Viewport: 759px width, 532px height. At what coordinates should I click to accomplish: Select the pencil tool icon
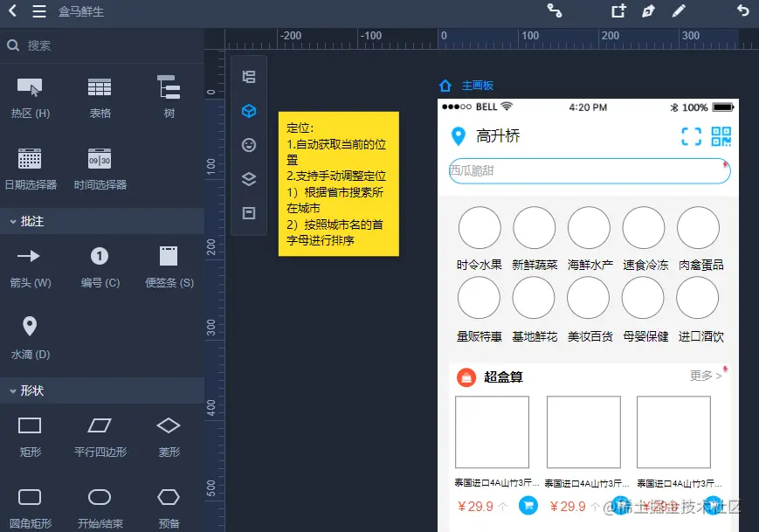coord(679,10)
